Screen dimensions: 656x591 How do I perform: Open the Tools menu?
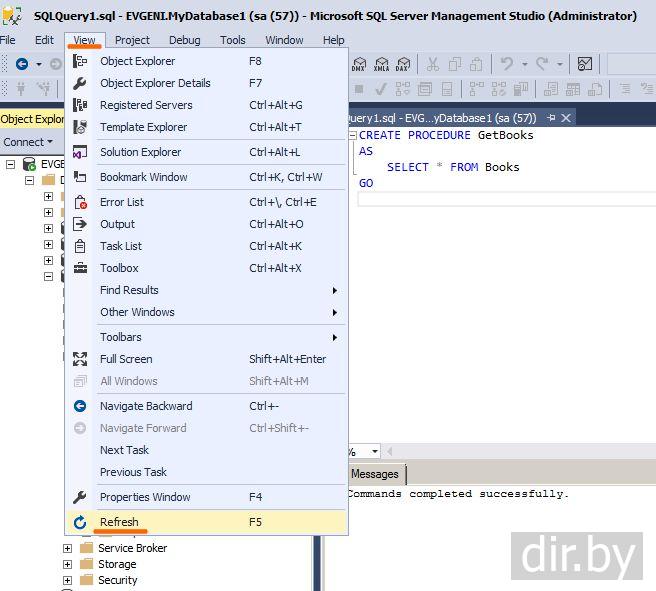(x=233, y=40)
